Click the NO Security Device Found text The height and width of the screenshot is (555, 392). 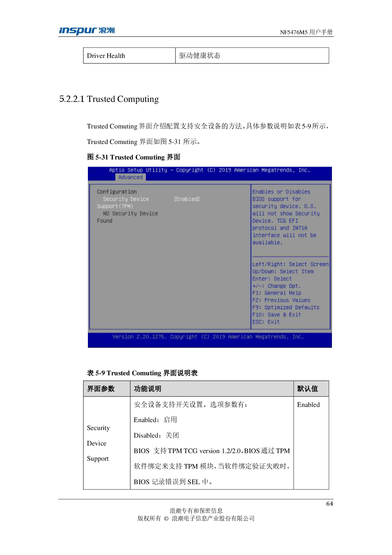click(130, 214)
